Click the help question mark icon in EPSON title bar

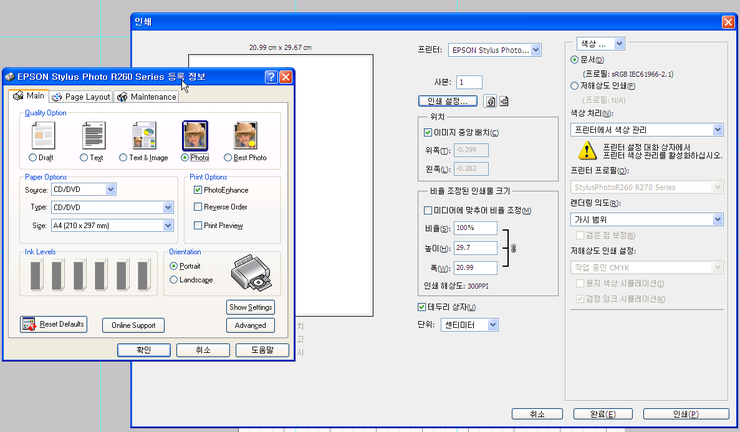click(x=271, y=77)
